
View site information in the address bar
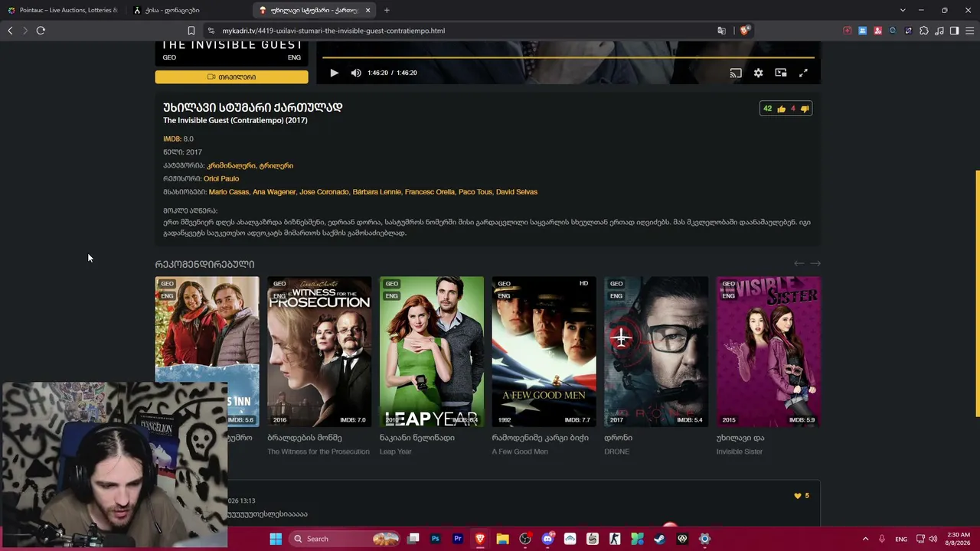[211, 31]
